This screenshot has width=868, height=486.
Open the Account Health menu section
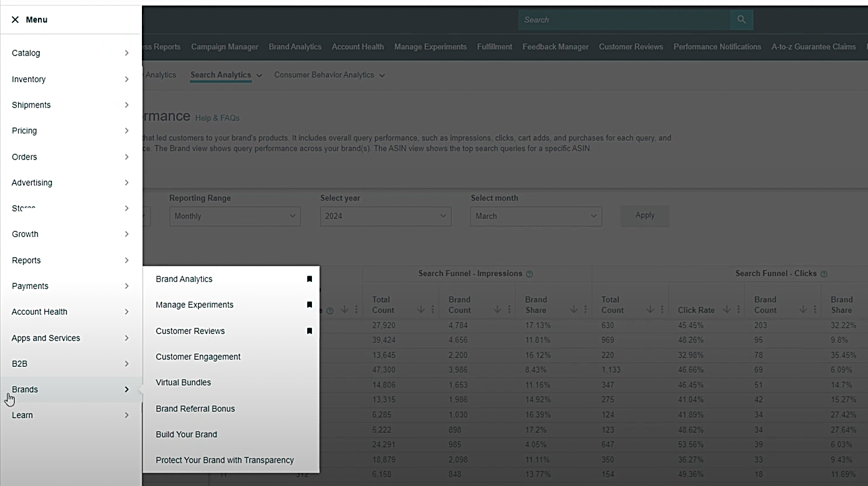pyautogui.click(x=71, y=312)
